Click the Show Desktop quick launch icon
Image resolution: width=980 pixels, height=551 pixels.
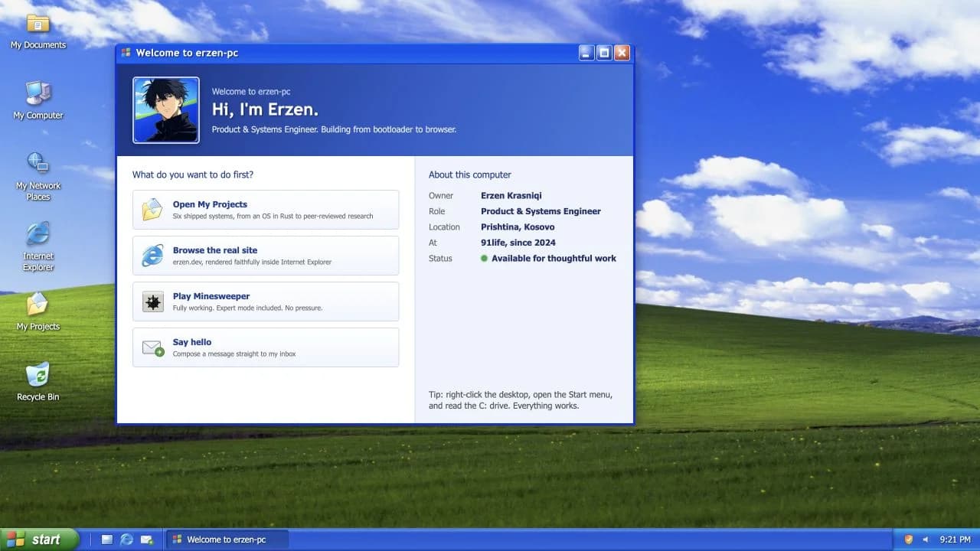pos(107,540)
